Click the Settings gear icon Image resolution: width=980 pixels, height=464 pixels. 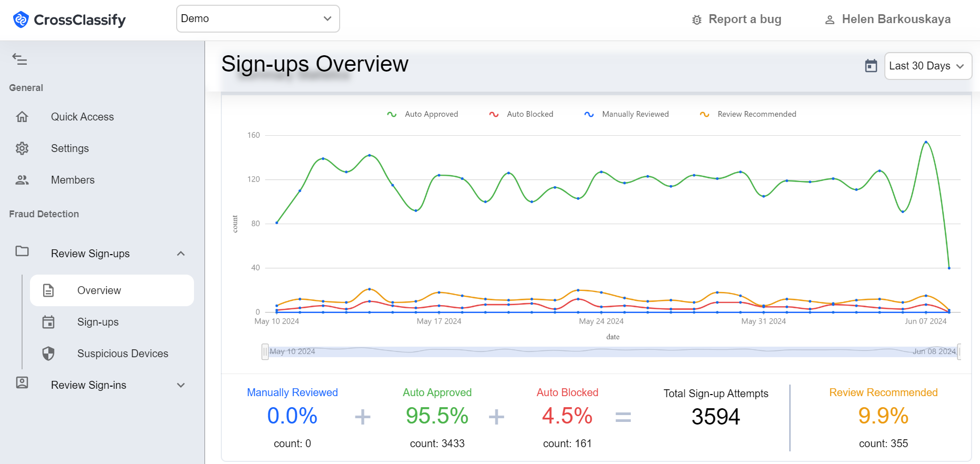pyautogui.click(x=22, y=148)
